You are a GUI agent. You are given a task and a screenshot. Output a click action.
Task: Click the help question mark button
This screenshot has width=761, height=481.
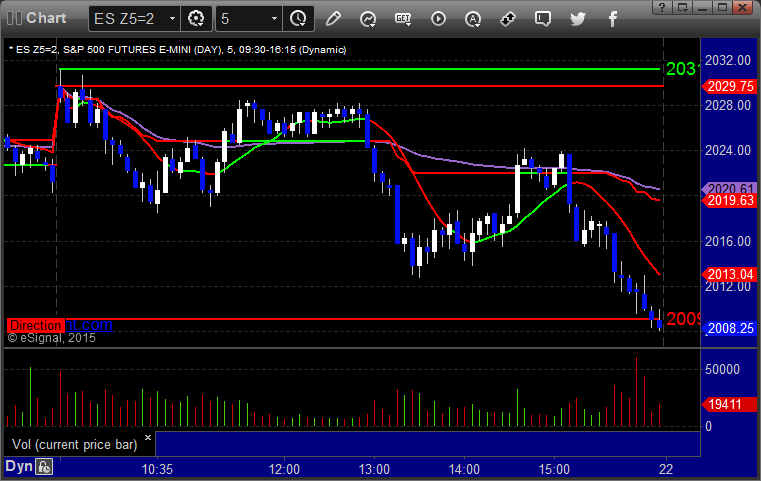tap(662, 7)
